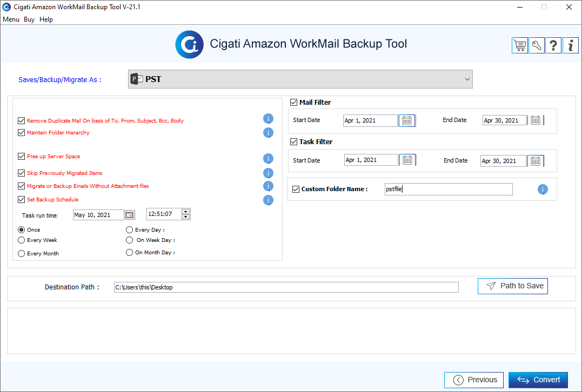Uncheck Remove Duplicate Mail checkbox
This screenshot has height=392, width=582.
tap(21, 120)
